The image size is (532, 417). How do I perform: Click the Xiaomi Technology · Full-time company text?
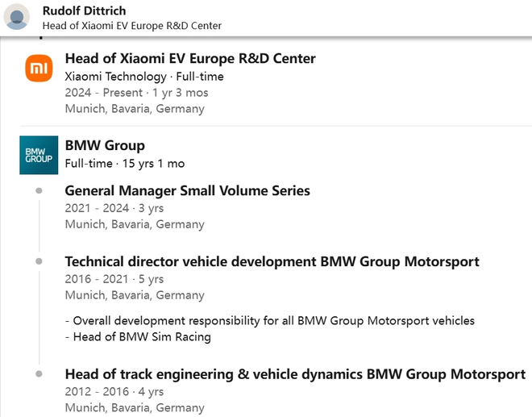pos(144,77)
